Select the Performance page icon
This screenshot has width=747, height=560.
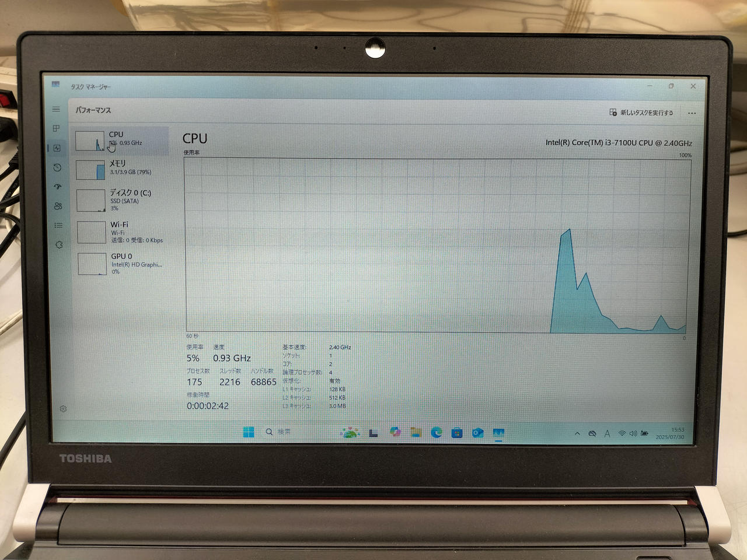coord(57,148)
